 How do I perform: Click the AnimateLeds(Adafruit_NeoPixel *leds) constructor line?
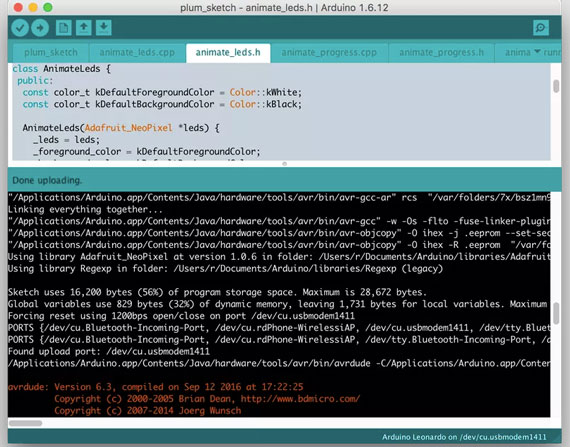[x=121, y=128]
